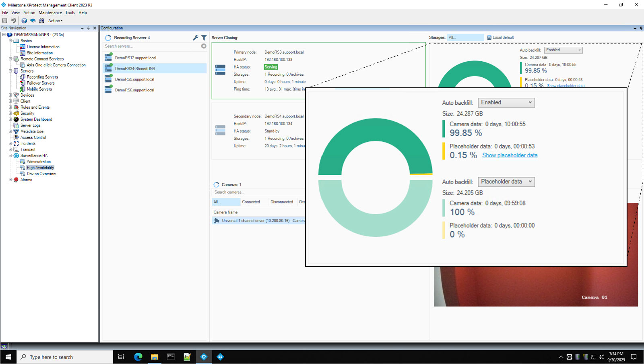
Task: Click the Undo toolbar icon
Action: (x=14, y=21)
